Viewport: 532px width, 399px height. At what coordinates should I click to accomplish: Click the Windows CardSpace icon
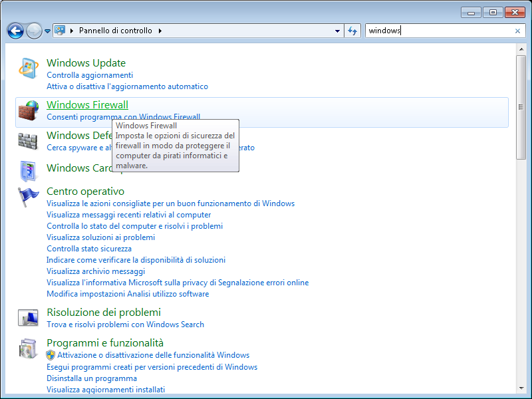28,172
